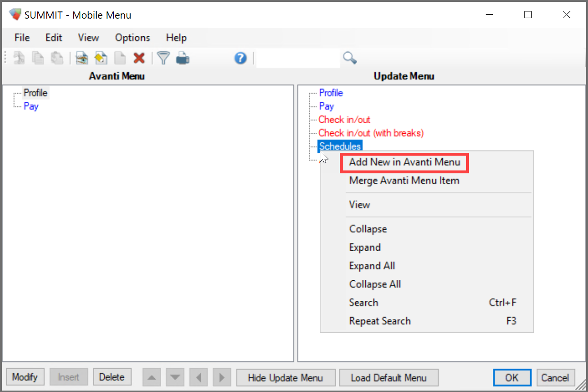Minimize the Mobile Menu window
The image size is (588, 392).
[x=490, y=15]
